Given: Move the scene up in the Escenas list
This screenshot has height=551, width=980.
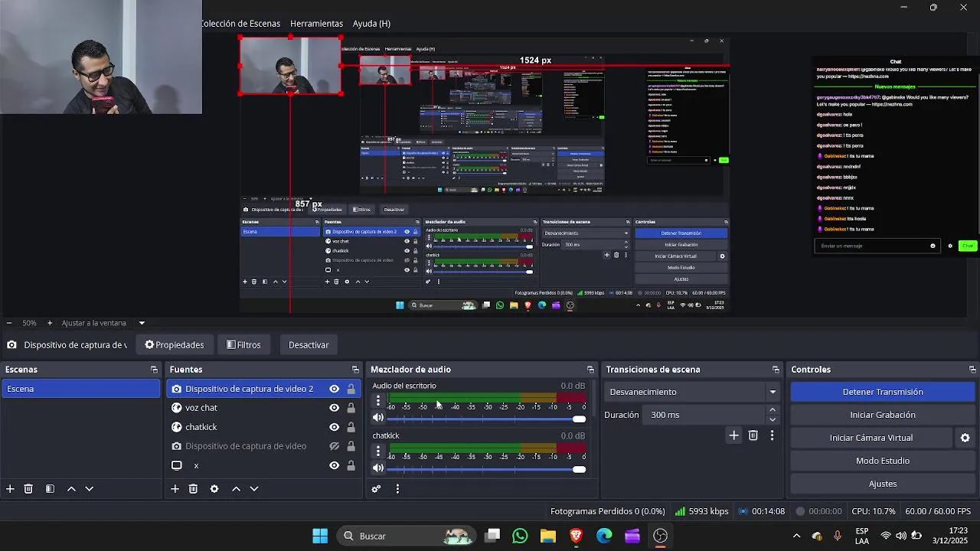Looking at the screenshot, I should pos(71,489).
